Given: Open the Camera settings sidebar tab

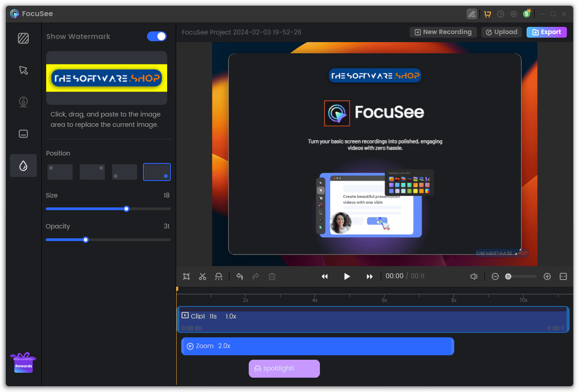Looking at the screenshot, I should point(23,102).
